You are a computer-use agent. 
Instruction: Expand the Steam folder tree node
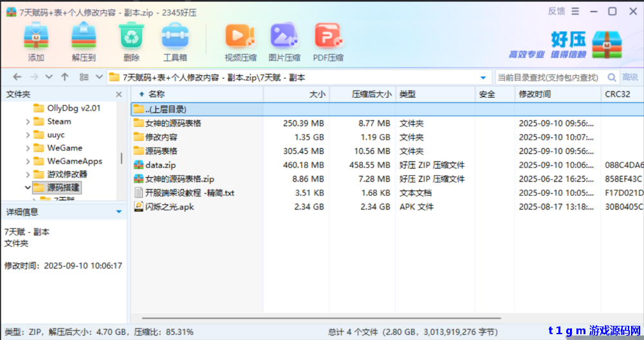[27, 122]
